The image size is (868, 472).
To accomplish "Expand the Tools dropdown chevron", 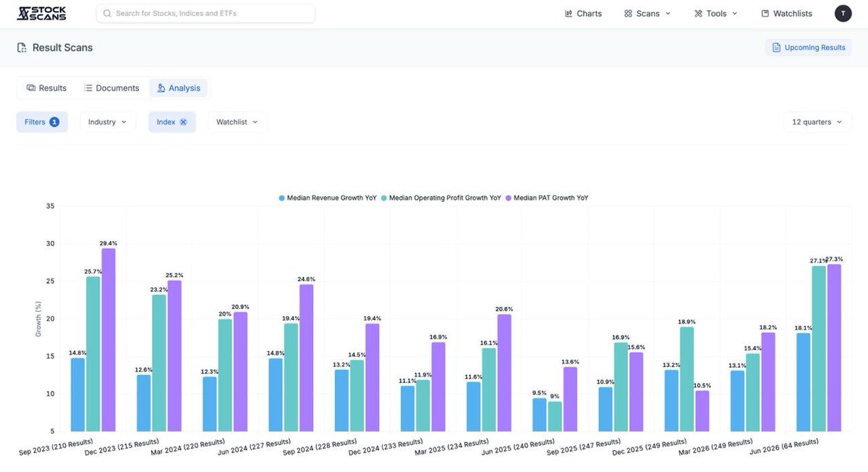I will coord(735,14).
